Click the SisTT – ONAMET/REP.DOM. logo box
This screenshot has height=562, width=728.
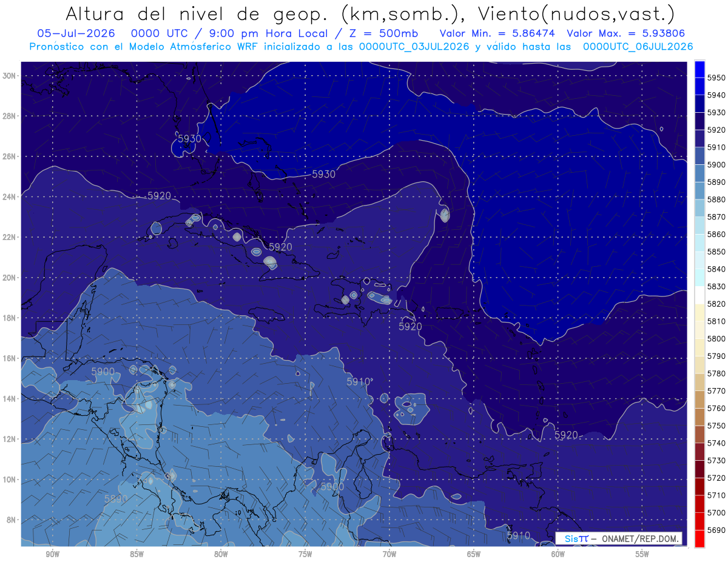618,538
